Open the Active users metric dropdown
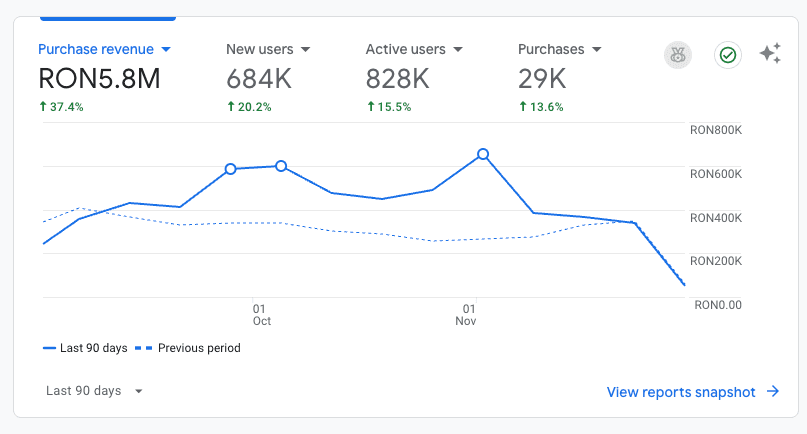807x434 pixels. coord(414,49)
